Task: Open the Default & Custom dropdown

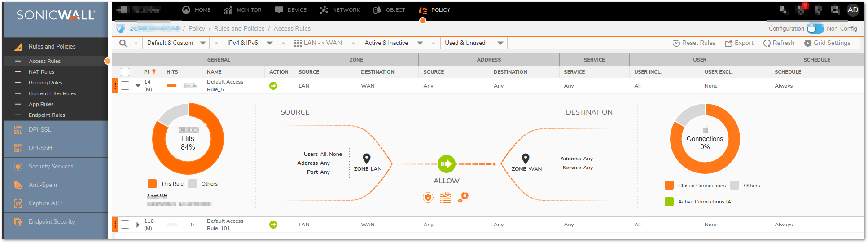Action: tap(176, 43)
